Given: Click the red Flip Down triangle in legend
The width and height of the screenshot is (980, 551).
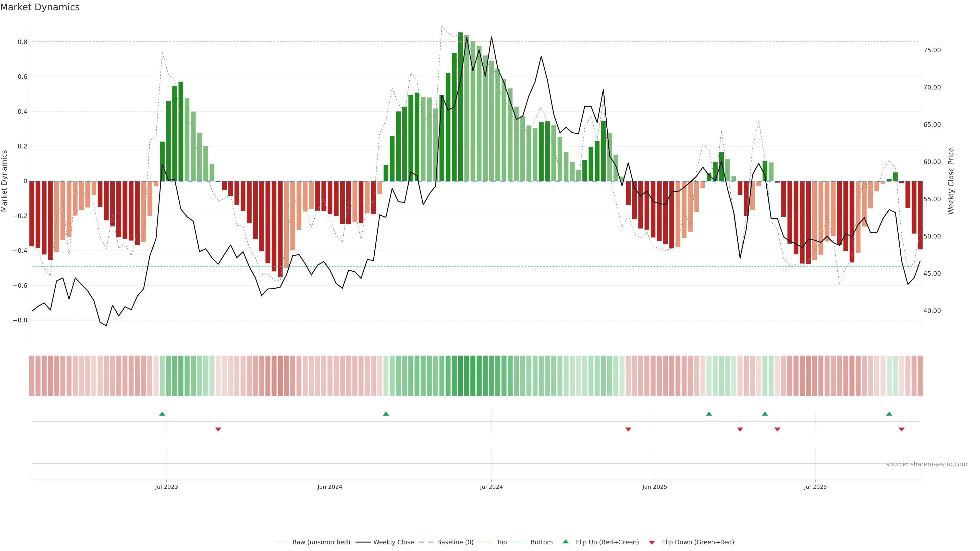Looking at the screenshot, I should tap(652, 542).
